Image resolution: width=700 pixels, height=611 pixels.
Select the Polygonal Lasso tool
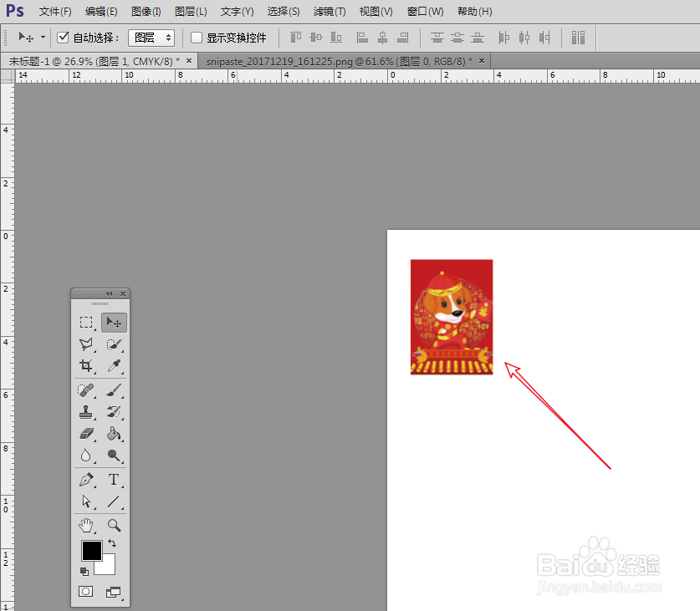pos(86,344)
